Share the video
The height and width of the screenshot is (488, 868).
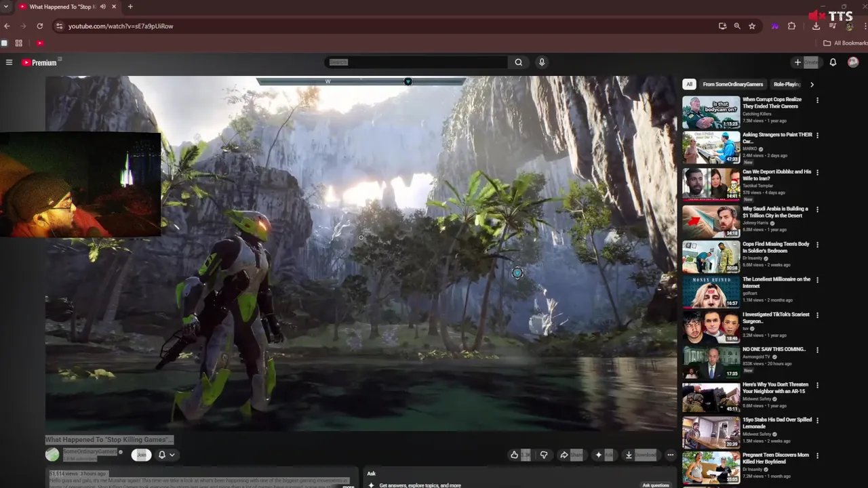click(570, 455)
